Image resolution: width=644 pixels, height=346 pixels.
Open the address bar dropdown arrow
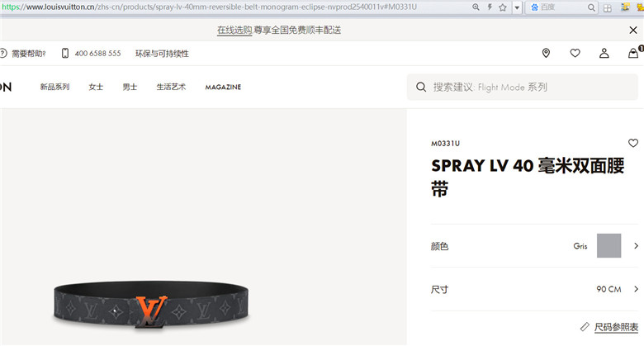[x=517, y=7]
